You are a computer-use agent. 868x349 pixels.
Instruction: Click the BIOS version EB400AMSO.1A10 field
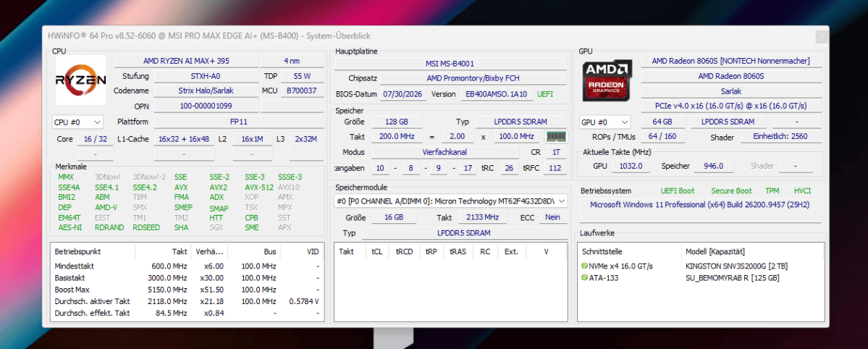pyautogui.click(x=497, y=94)
